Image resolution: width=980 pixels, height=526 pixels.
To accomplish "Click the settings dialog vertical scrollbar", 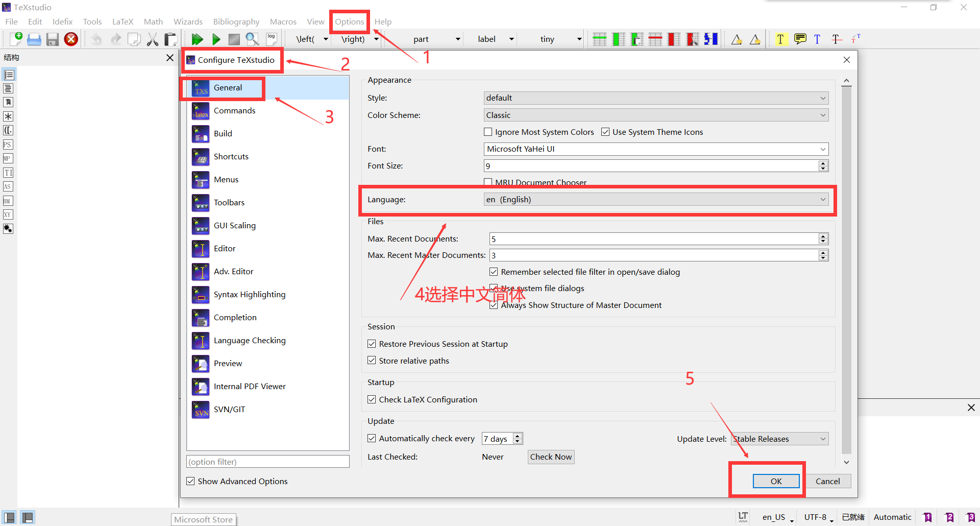I will click(x=846, y=270).
